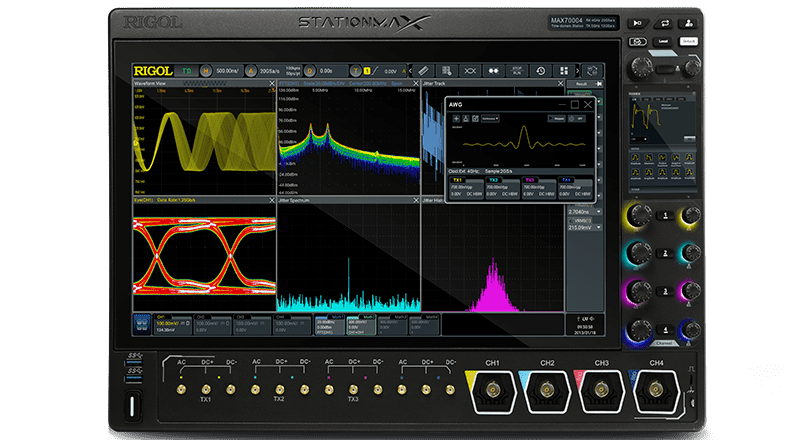The height and width of the screenshot is (440, 810).
Task: Toggle the CH4 channel box
Action: coord(292,325)
